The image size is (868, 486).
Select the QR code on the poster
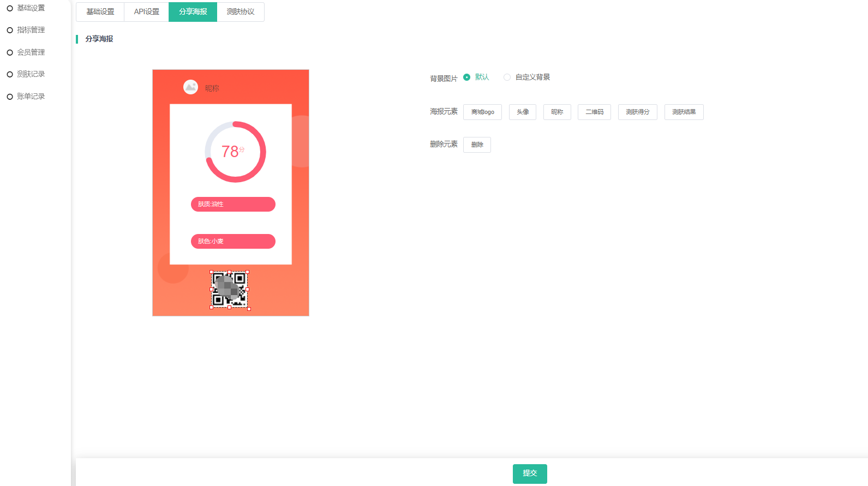230,290
